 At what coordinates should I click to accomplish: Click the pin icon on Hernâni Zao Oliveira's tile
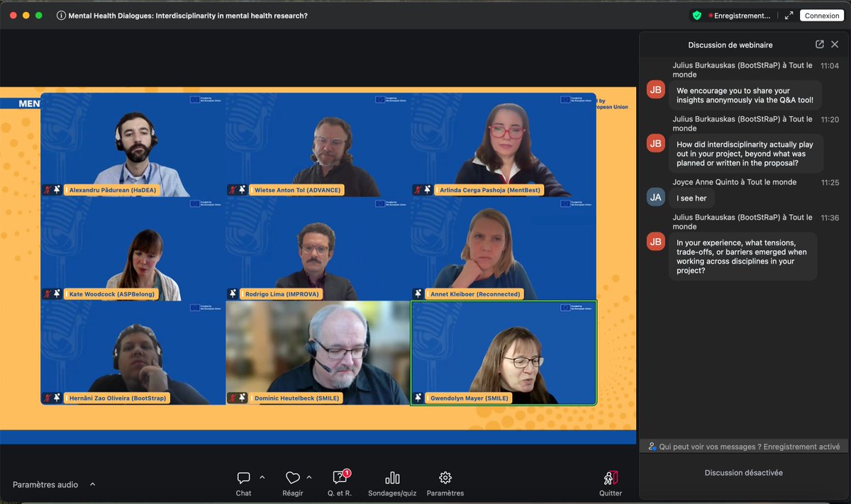coord(57,398)
